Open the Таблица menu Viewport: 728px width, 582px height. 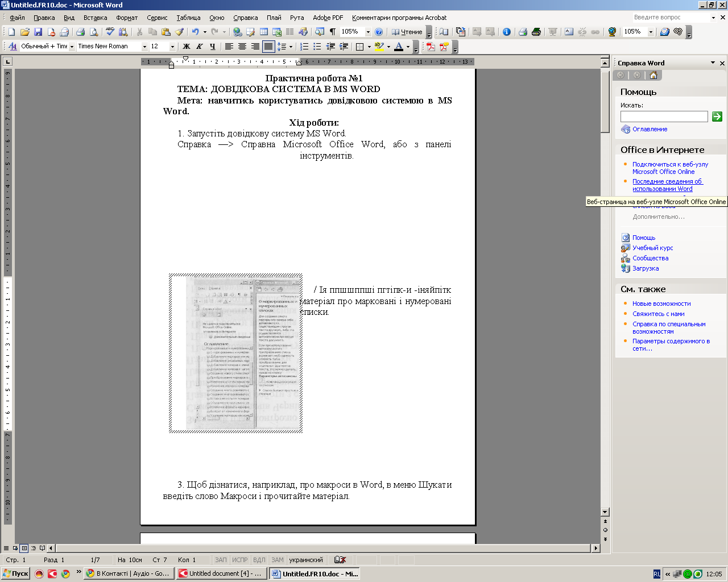tap(188, 18)
